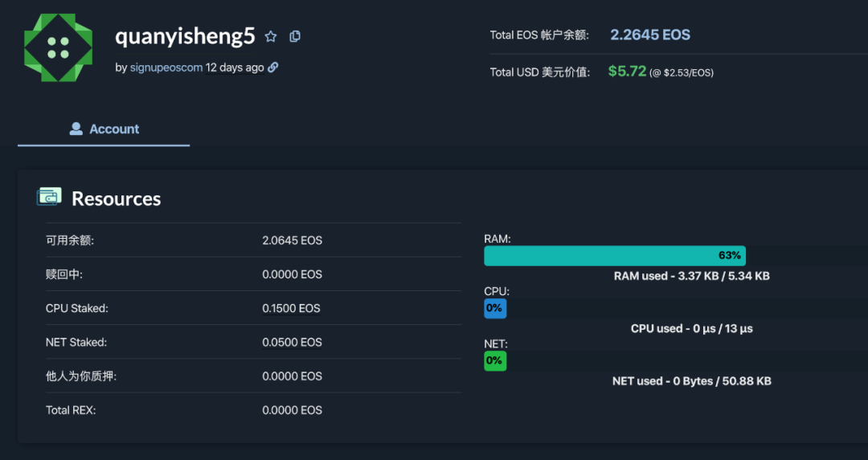868x460 pixels.
Task: Select the CPU Staked 0.1500 EOS value
Action: [x=291, y=308]
